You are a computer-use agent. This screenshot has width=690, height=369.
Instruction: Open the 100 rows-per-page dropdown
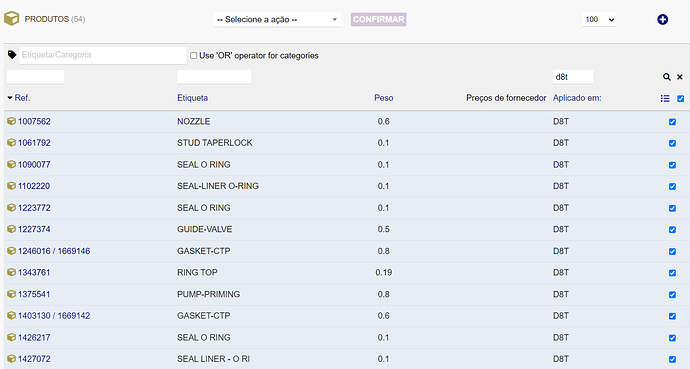point(599,19)
